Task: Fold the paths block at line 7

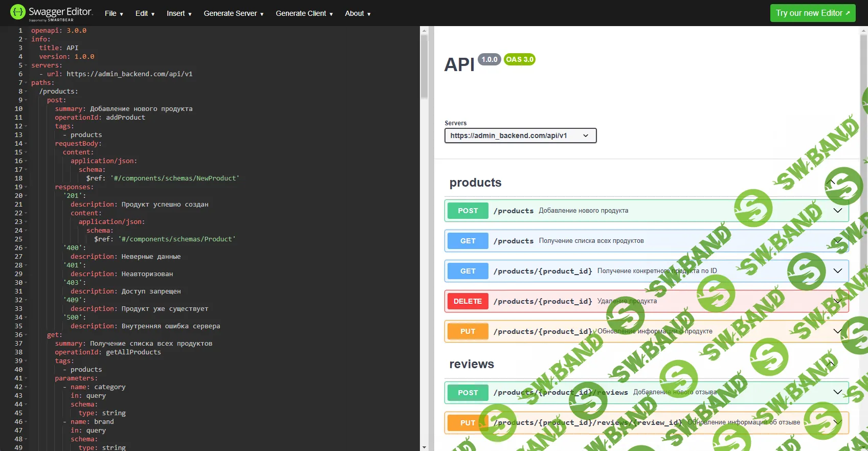Action: [26, 83]
